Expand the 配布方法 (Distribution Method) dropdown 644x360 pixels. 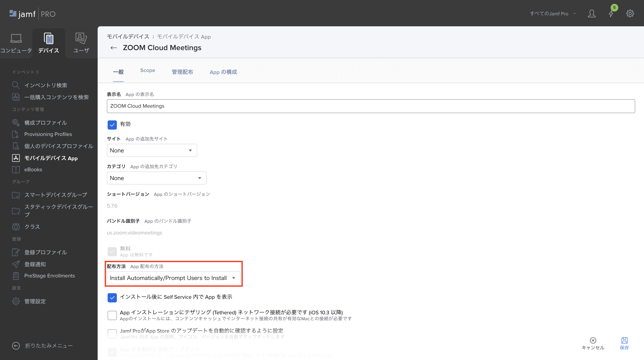(233, 278)
